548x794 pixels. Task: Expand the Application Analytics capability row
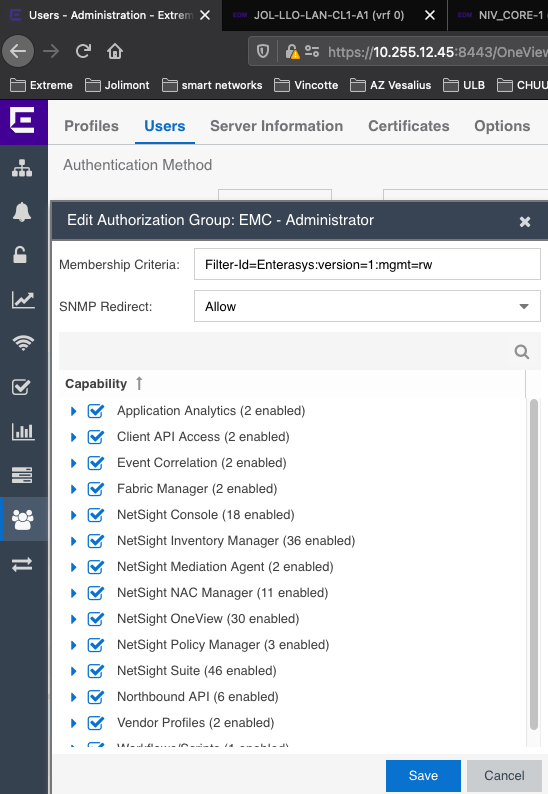tap(73, 411)
